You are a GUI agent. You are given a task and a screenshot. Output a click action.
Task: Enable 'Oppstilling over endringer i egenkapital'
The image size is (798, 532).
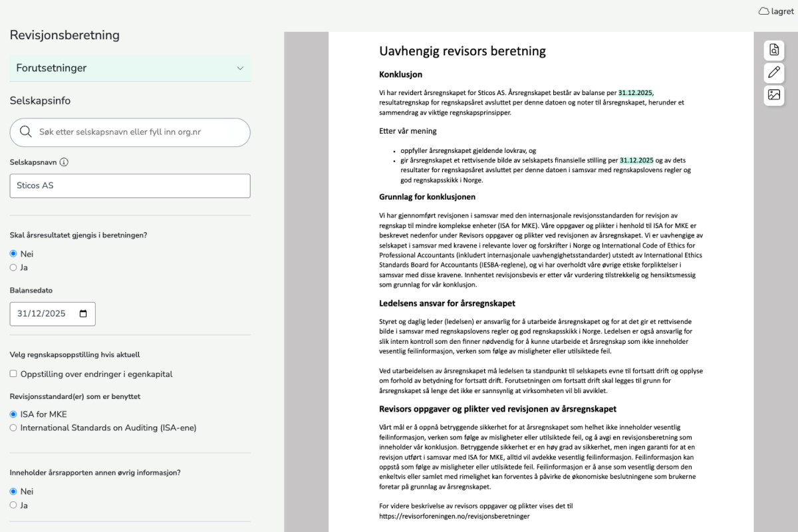(x=13, y=374)
